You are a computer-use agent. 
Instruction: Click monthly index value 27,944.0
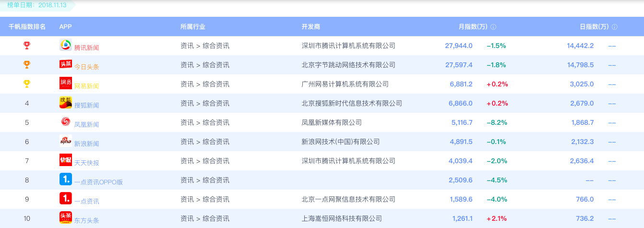(459, 46)
